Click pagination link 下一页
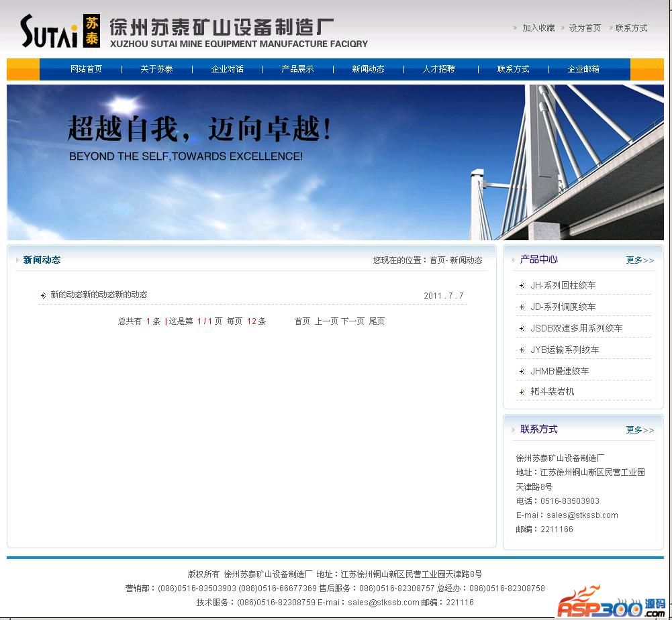Viewport: 672px width, 620px height. 352,321
